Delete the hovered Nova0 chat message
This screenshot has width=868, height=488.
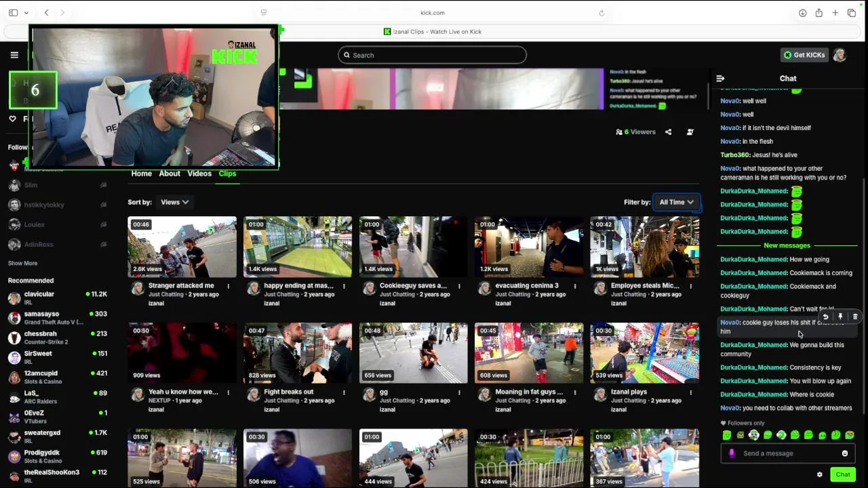click(854, 317)
